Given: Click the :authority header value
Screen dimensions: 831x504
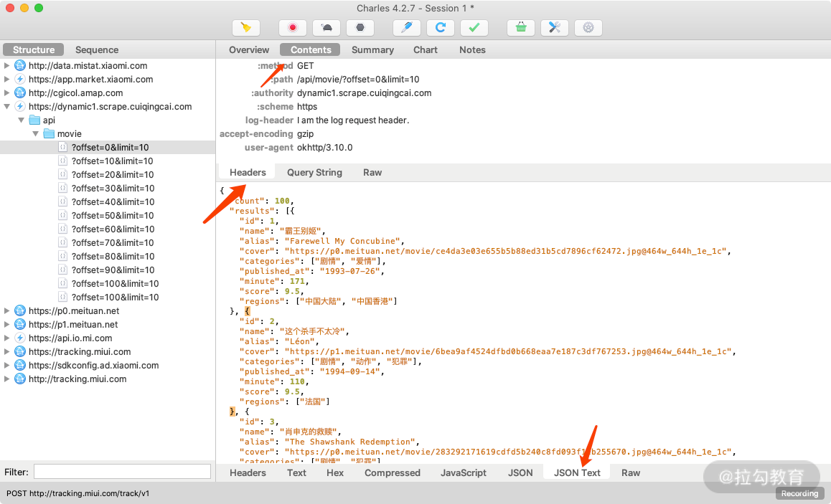Looking at the screenshot, I should click(x=364, y=93).
